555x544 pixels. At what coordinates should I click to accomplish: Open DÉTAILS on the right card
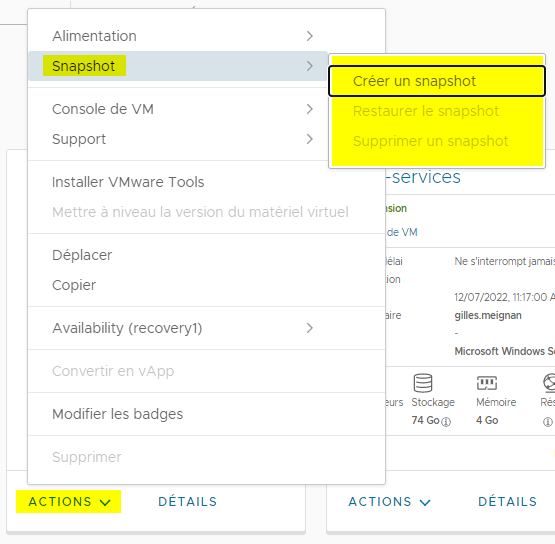click(x=508, y=502)
